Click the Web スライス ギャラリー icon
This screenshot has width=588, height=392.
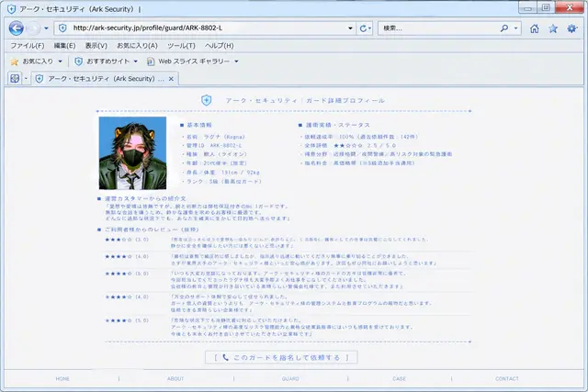151,62
